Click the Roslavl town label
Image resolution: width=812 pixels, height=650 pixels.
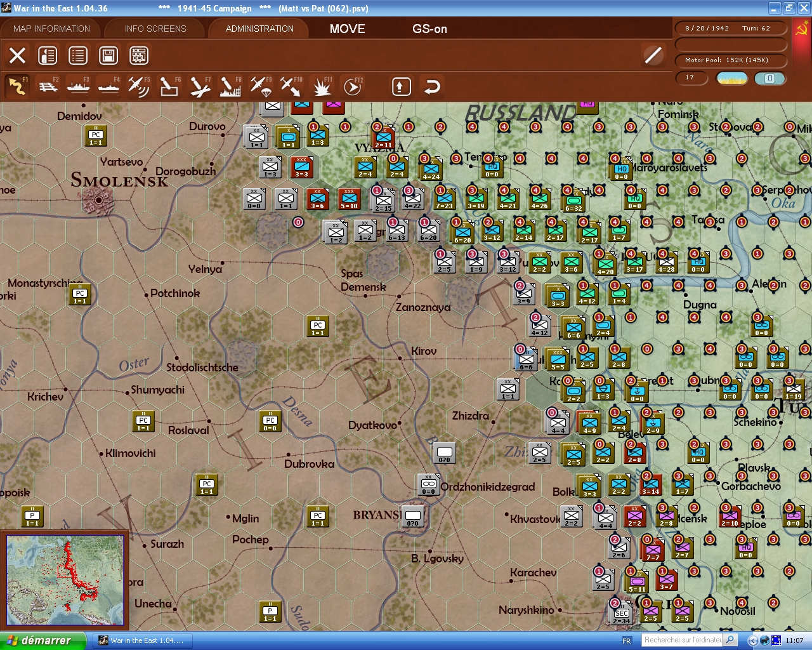click(188, 430)
